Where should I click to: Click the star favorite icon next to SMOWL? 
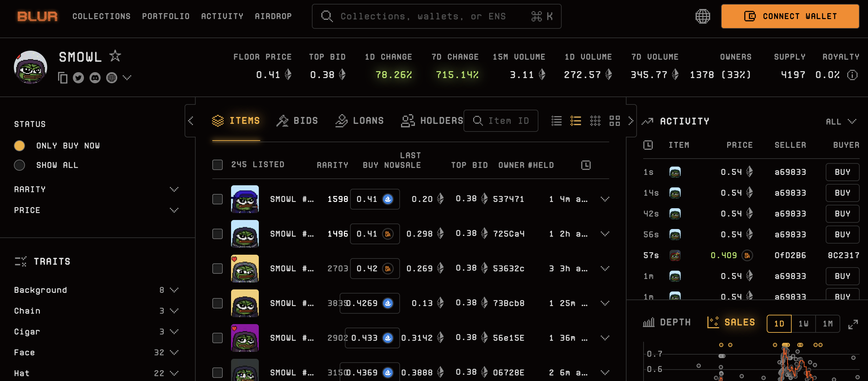coord(115,56)
